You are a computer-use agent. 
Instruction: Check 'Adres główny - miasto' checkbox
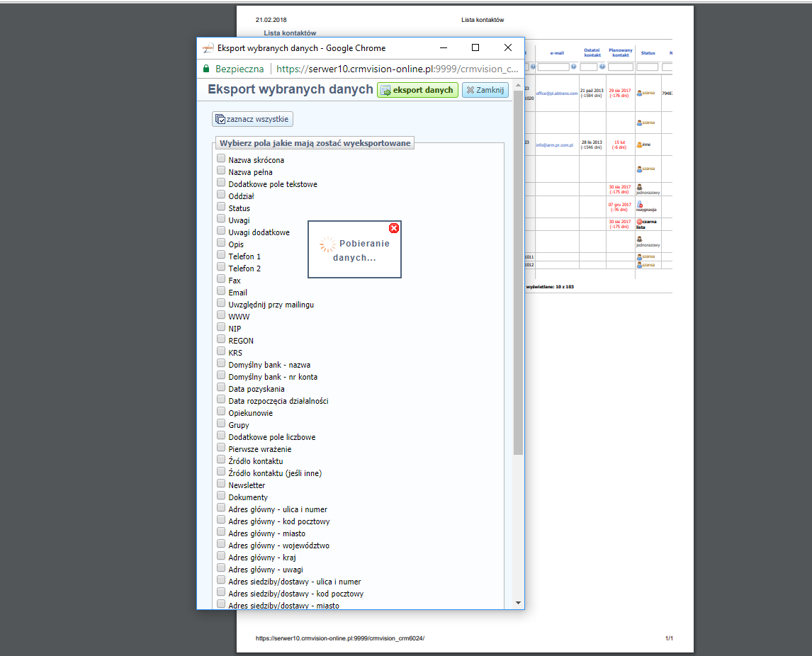(221, 533)
